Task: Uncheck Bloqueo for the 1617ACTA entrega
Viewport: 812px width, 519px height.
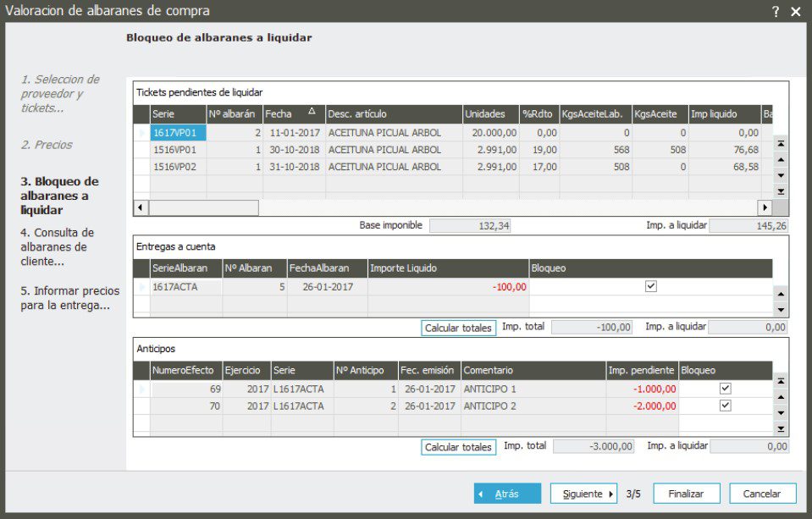Action: pos(650,287)
